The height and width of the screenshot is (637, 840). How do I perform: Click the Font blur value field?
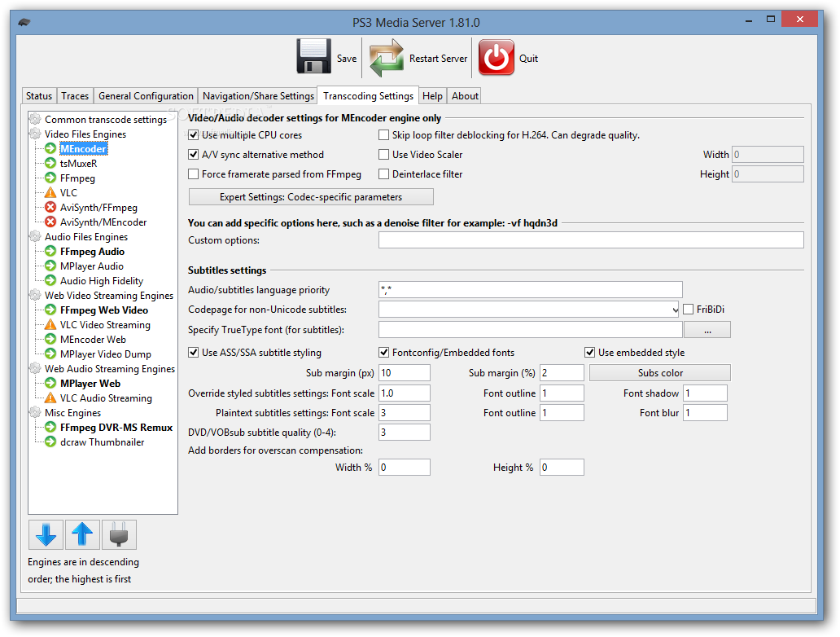[x=705, y=413]
